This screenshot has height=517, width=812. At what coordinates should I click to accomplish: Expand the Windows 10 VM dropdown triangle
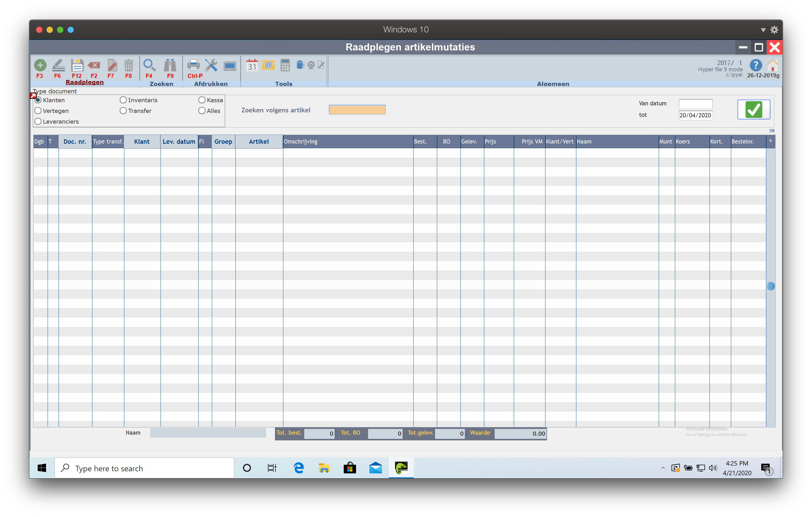click(x=763, y=30)
